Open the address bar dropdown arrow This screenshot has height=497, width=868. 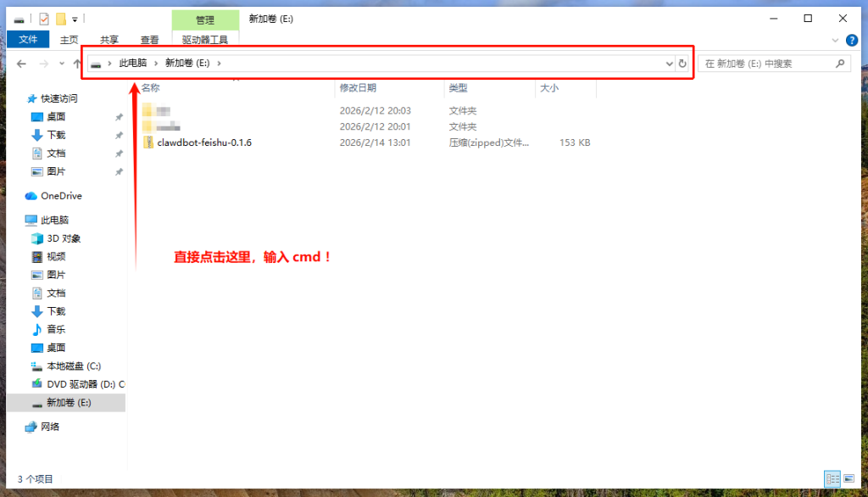pos(669,63)
